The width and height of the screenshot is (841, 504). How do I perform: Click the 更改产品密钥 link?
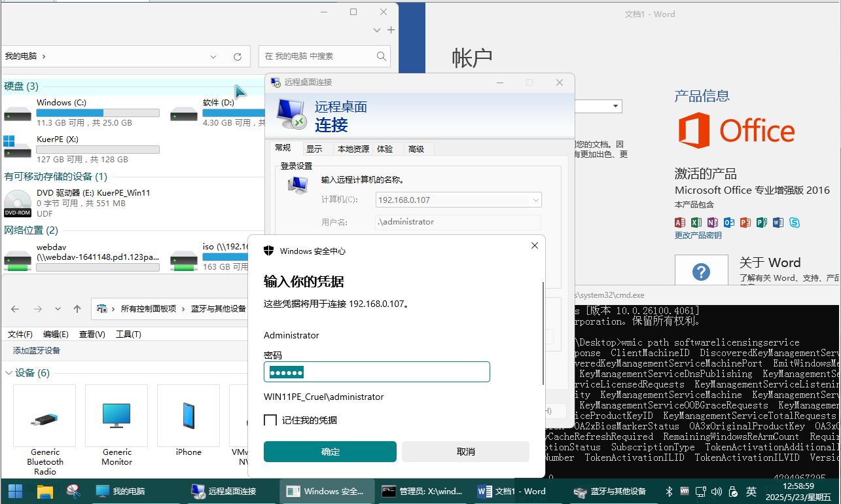pos(698,236)
